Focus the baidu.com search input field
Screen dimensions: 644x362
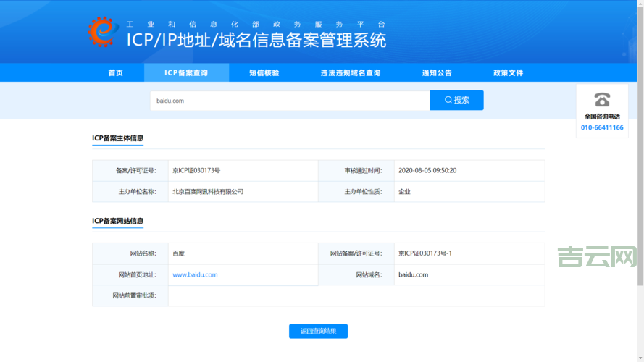pyautogui.click(x=290, y=101)
